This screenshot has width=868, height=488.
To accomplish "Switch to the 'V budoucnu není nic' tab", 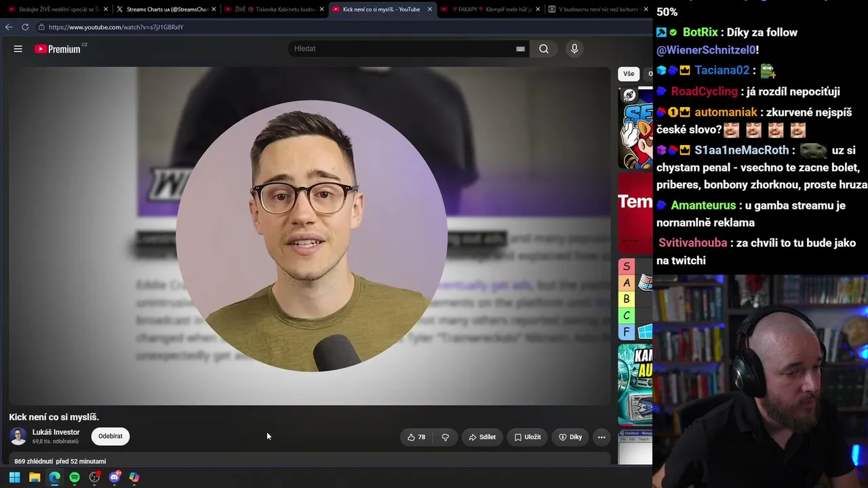I will (597, 9).
